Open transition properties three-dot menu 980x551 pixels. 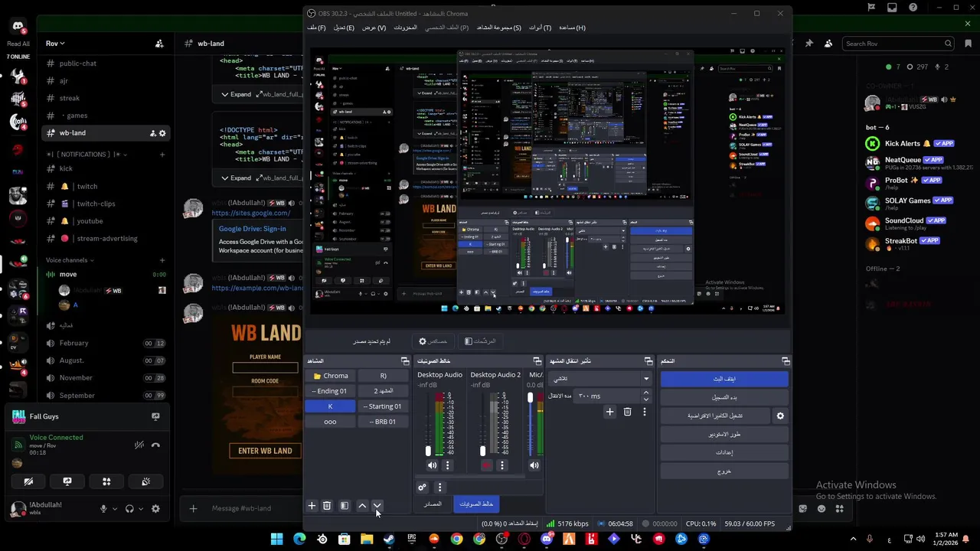tap(644, 412)
